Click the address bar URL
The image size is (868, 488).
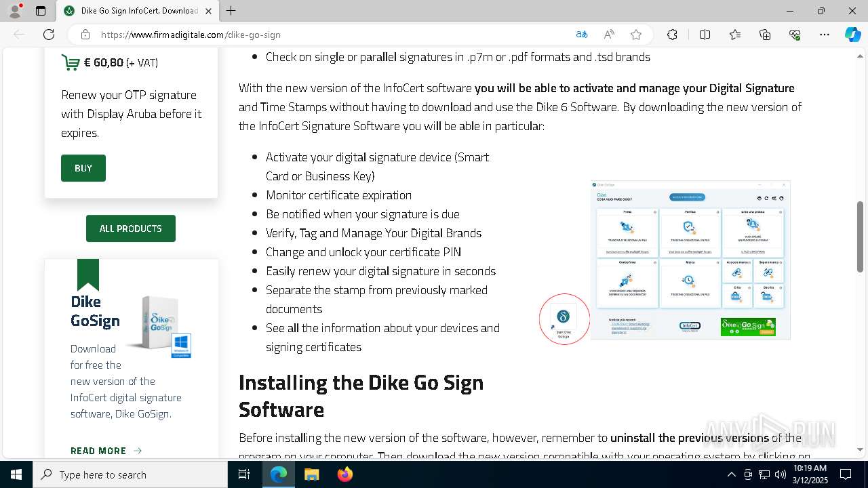pyautogui.click(x=191, y=35)
